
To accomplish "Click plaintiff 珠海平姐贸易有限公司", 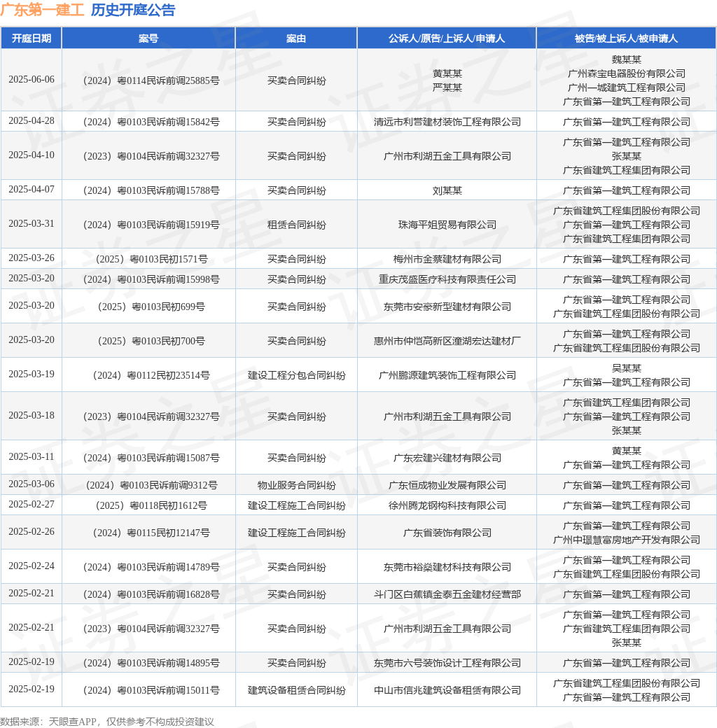I will [447, 225].
